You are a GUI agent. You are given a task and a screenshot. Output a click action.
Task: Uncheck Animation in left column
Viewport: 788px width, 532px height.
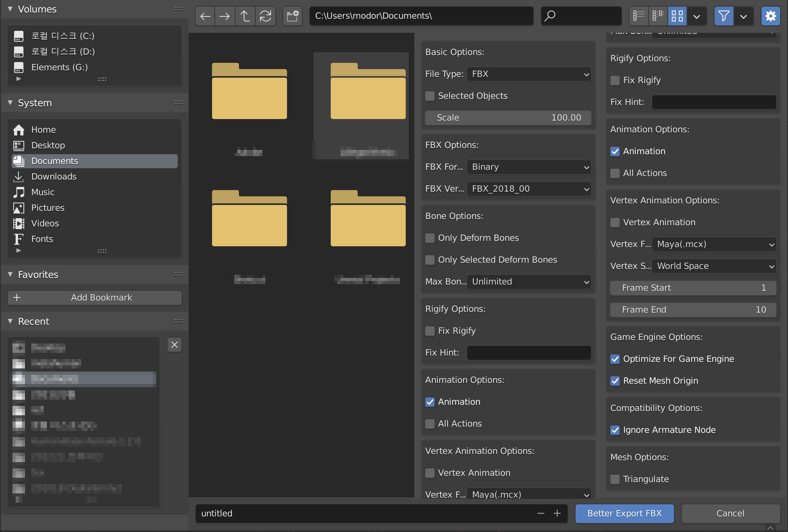click(430, 402)
